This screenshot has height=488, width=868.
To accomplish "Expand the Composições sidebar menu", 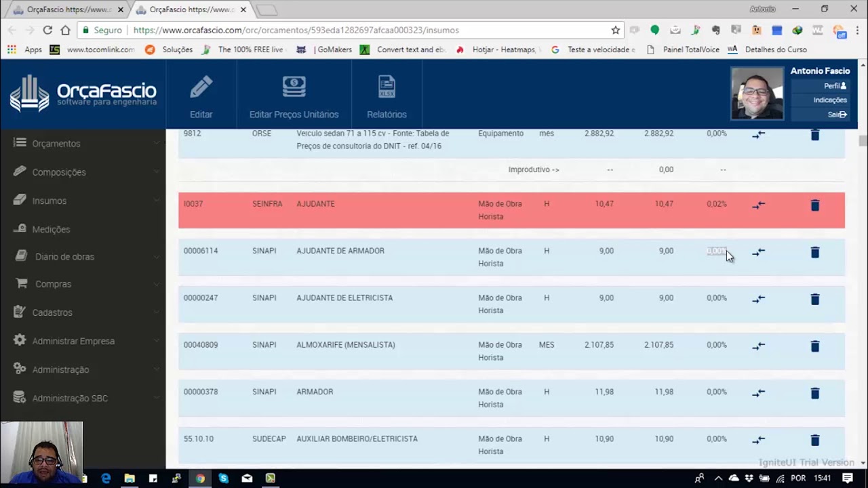I will 83,171.
